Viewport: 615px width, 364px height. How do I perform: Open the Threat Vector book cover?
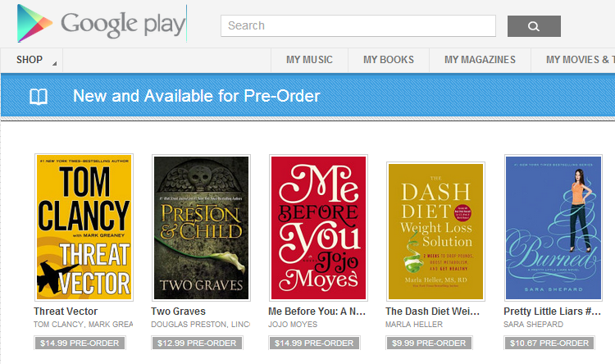(84, 227)
